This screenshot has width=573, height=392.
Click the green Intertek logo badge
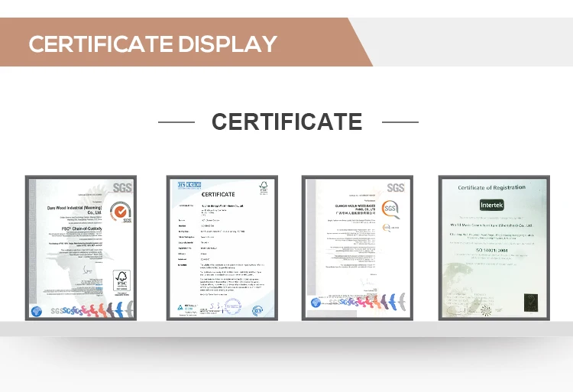click(491, 205)
